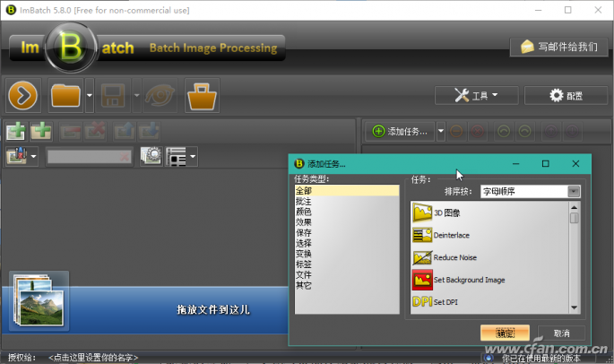Open the 工具 tools dropdown

tap(476, 95)
